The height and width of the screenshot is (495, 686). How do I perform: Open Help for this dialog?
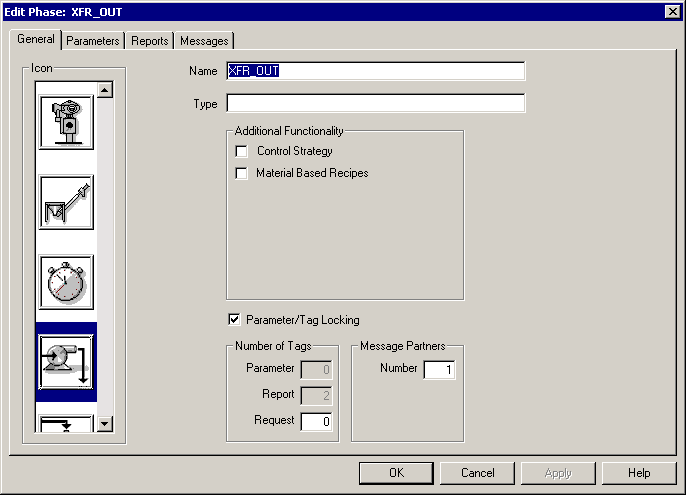(639, 473)
